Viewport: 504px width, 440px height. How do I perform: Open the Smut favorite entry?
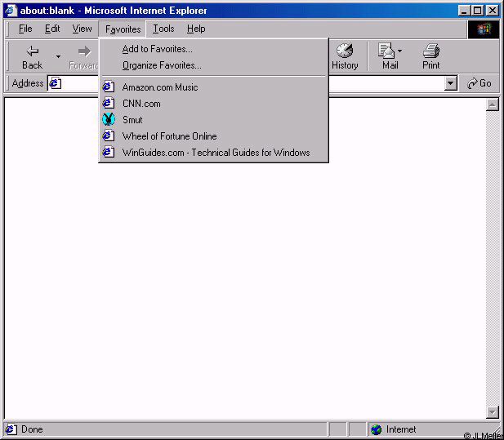click(213, 120)
